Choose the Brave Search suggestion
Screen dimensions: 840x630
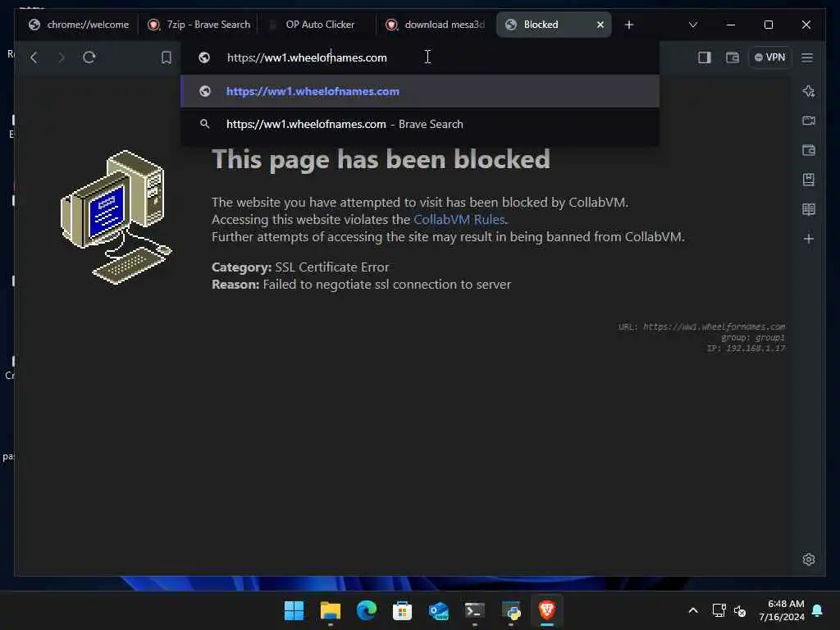pyautogui.click(x=419, y=124)
